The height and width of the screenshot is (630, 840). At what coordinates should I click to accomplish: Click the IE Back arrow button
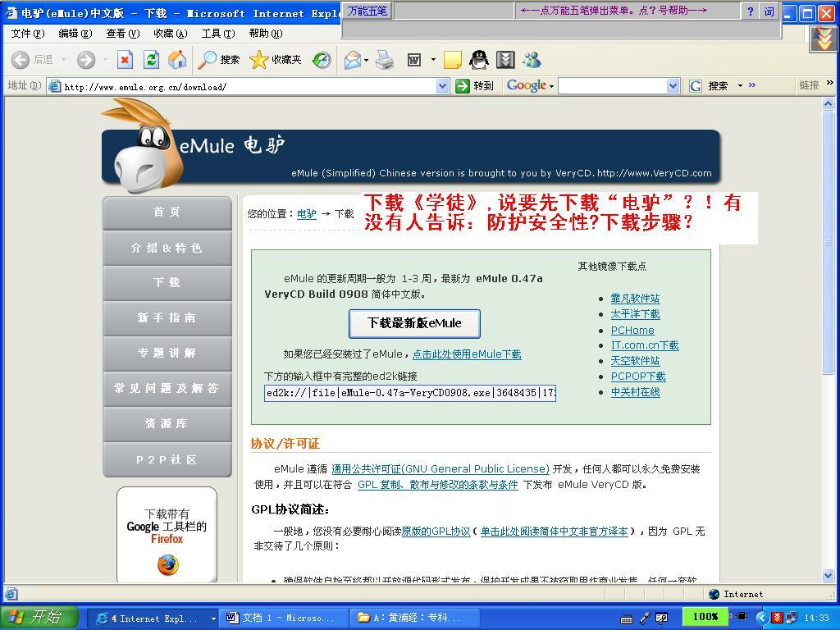click(x=21, y=59)
